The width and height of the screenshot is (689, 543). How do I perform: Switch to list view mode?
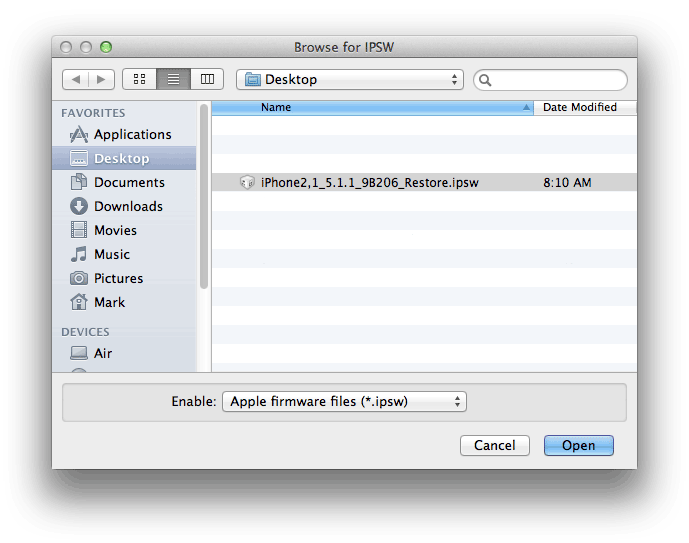(x=173, y=79)
